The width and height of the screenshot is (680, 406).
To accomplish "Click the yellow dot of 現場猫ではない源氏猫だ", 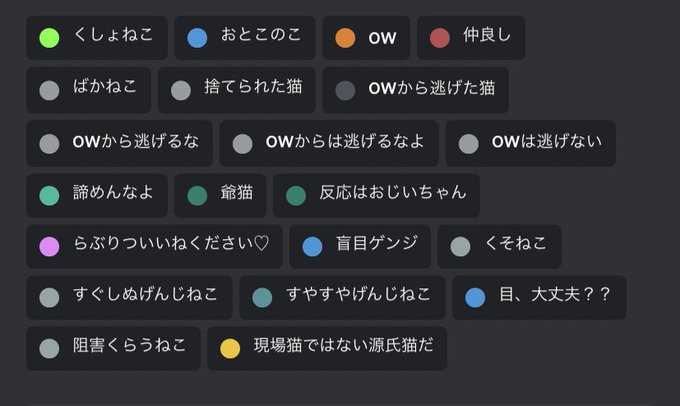I will (230, 348).
